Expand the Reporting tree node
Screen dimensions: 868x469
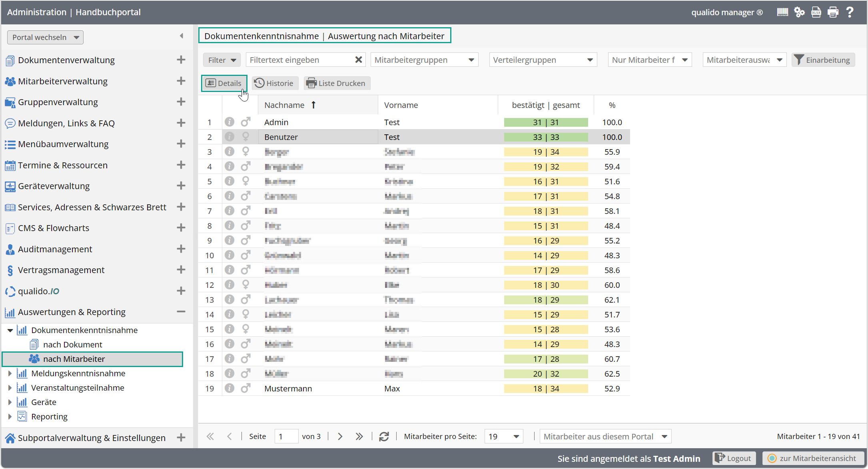pos(10,417)
